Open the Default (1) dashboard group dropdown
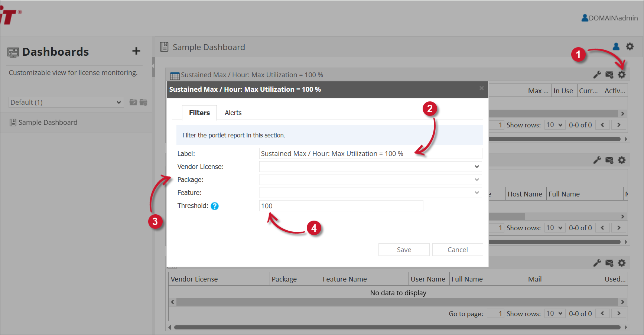The height and width of the screenshot is (335, 644). (x=66, y=103)
